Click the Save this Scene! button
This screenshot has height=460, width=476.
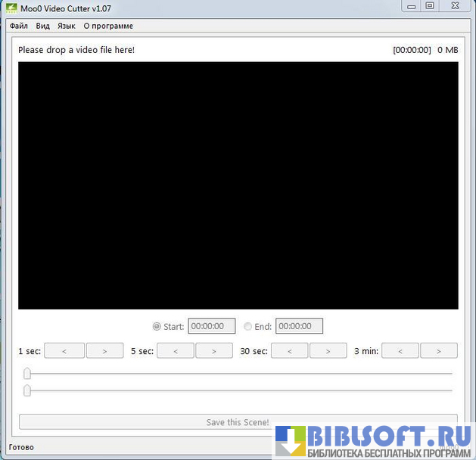click(238, 421)
